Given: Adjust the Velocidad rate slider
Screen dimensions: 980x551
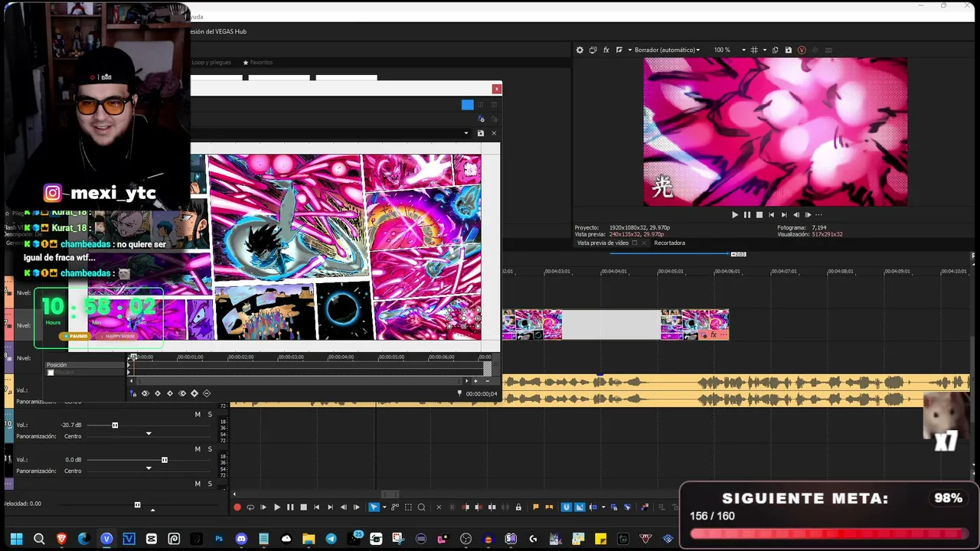Looking at the screenshot, I should [137, 504].
